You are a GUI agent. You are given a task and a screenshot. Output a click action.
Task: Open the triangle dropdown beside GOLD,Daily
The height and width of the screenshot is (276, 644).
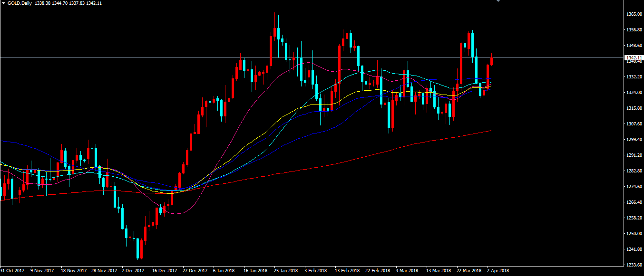3,3
